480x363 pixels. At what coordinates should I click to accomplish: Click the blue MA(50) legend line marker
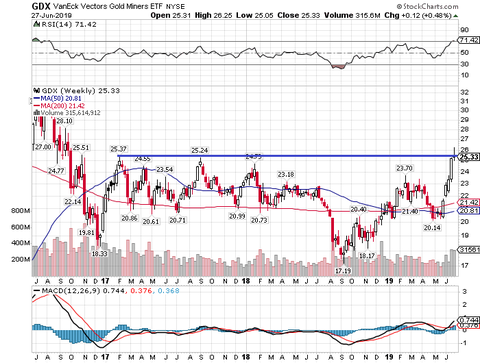coord(36,98)
